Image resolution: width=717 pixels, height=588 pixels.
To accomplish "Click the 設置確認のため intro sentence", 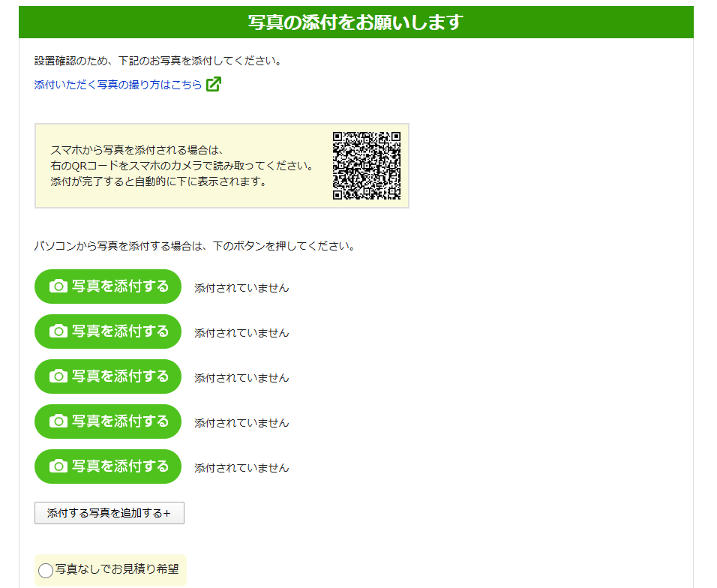I will click(x=158, y=61).
